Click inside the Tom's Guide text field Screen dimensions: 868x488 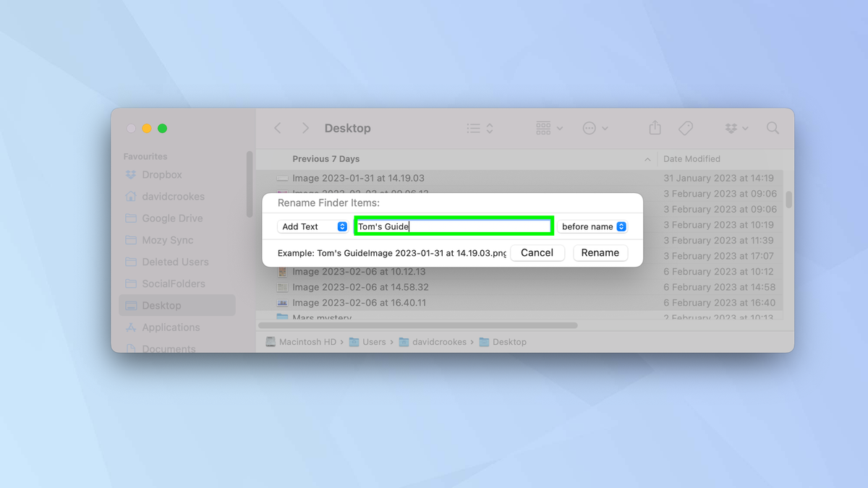(x=453, y=226)
